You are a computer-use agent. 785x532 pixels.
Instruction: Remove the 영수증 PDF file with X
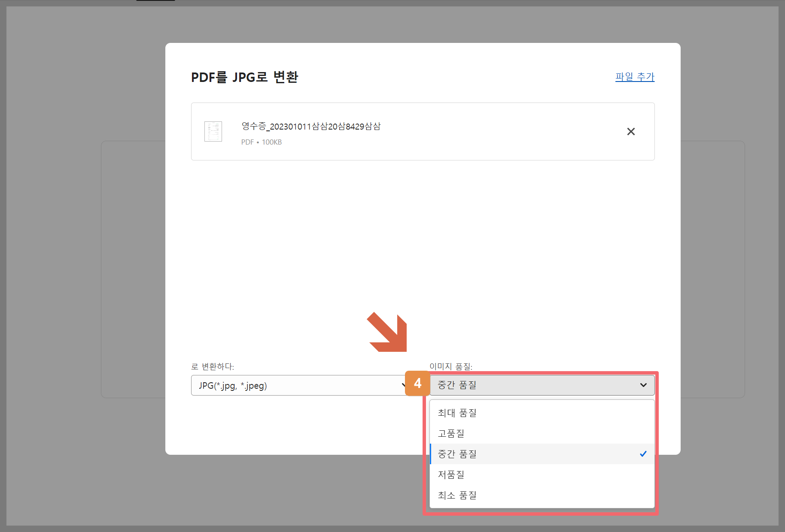pyautogui.click(x=631, y=132)
